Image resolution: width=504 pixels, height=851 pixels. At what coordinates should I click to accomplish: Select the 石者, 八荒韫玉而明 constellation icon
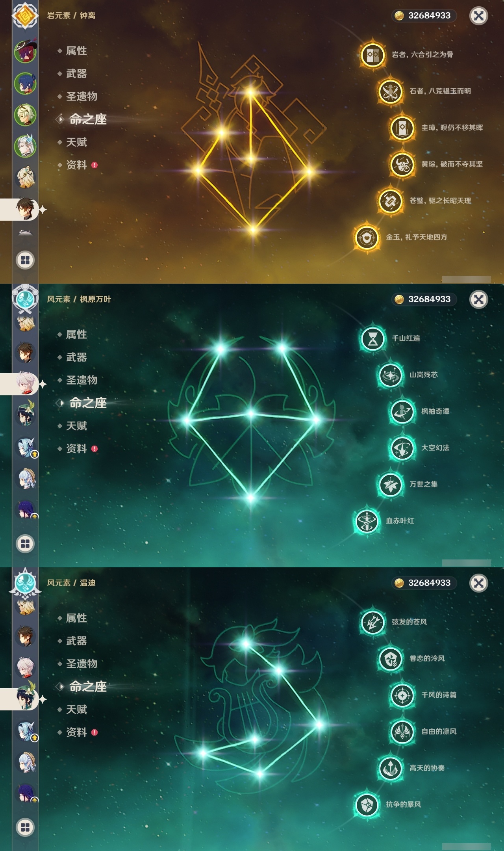pos(390,91)
